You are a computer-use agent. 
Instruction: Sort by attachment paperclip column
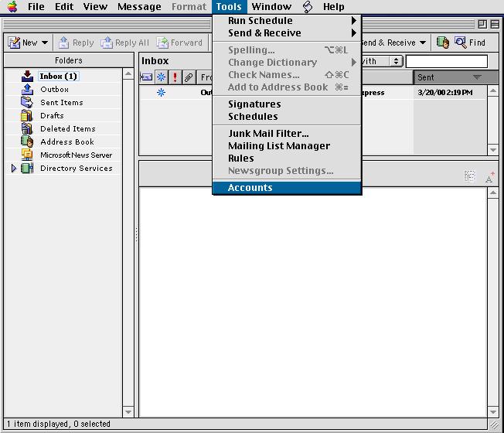(189, 77)
